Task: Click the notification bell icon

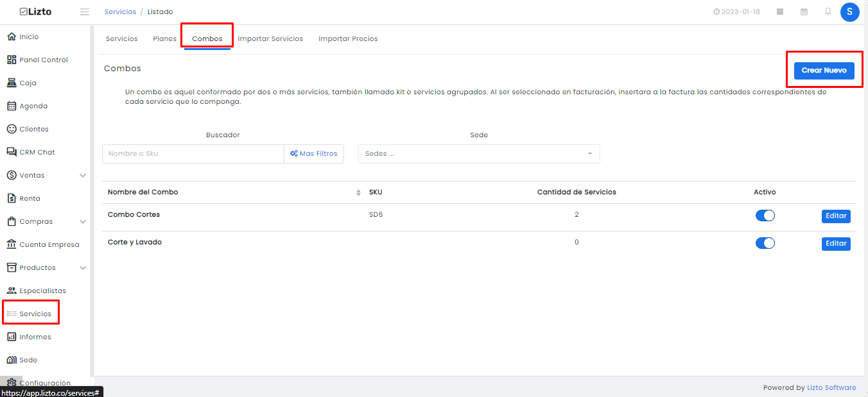Action: click(x=828, y=12)
